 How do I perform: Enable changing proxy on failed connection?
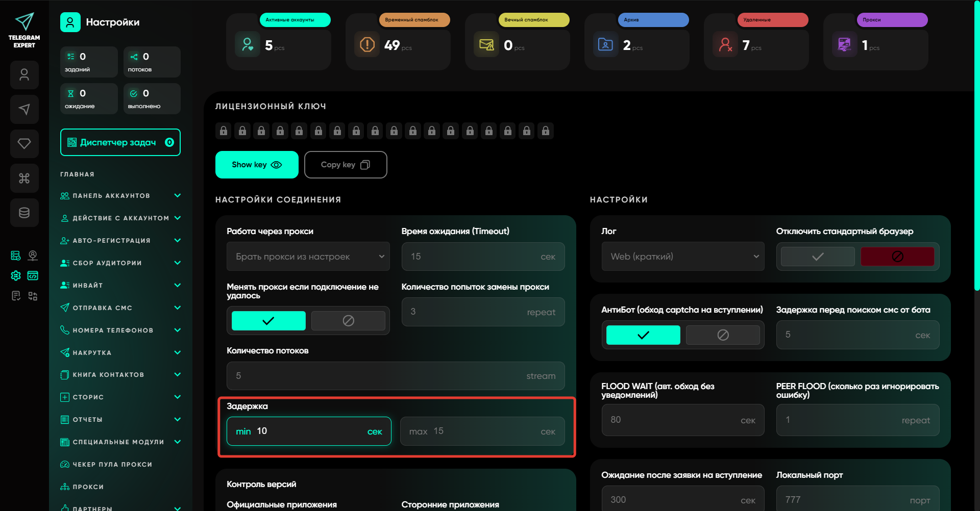point(268,321)
